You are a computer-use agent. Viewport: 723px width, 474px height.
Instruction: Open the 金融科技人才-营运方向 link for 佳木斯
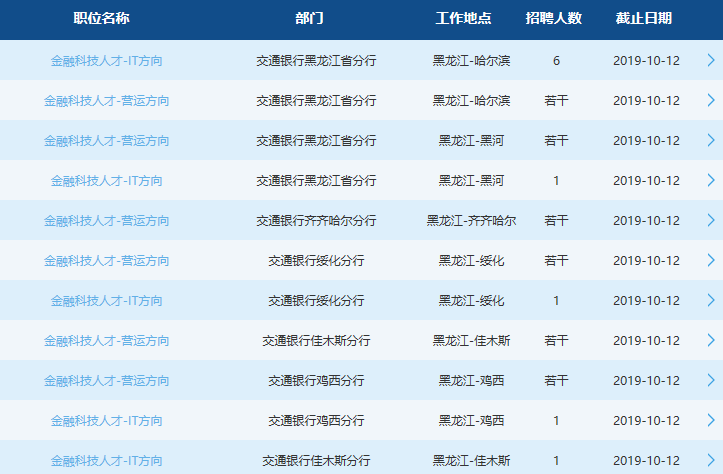107,341
